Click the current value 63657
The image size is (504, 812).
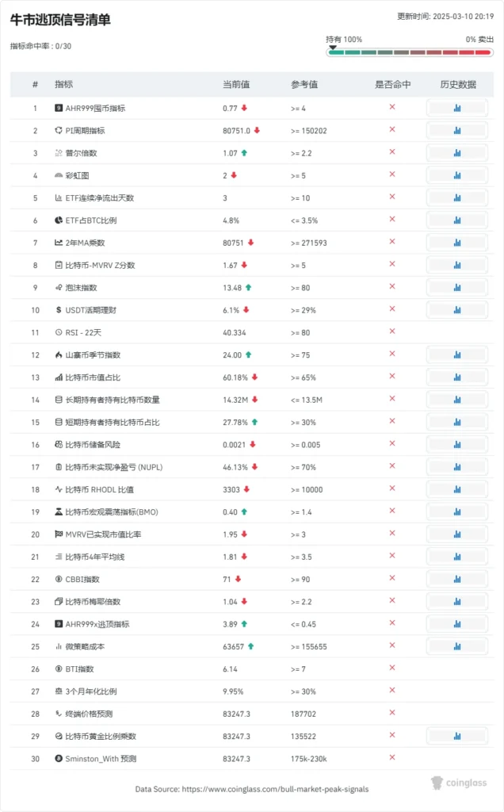point(233,647)
